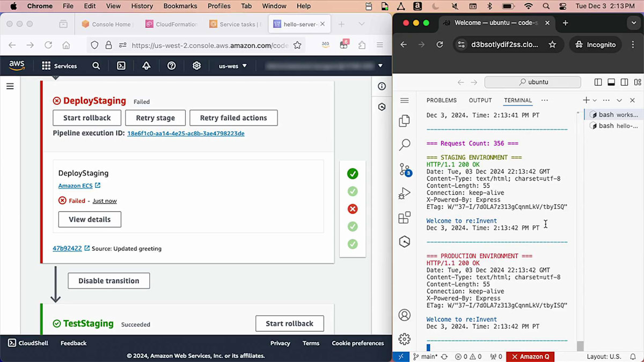The width and height of the screenshot is (644, 362).
Task: Toggle primary side bar layout icon
Action: click(x=598, y=82)
